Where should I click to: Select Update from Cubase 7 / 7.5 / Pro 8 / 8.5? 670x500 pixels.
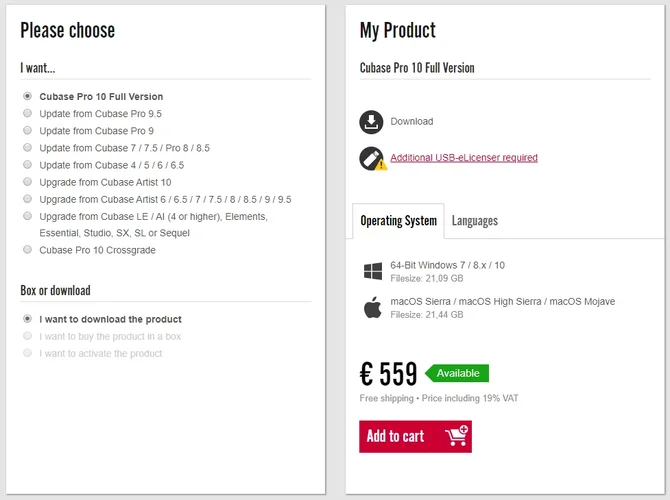(x=27, y=148)
